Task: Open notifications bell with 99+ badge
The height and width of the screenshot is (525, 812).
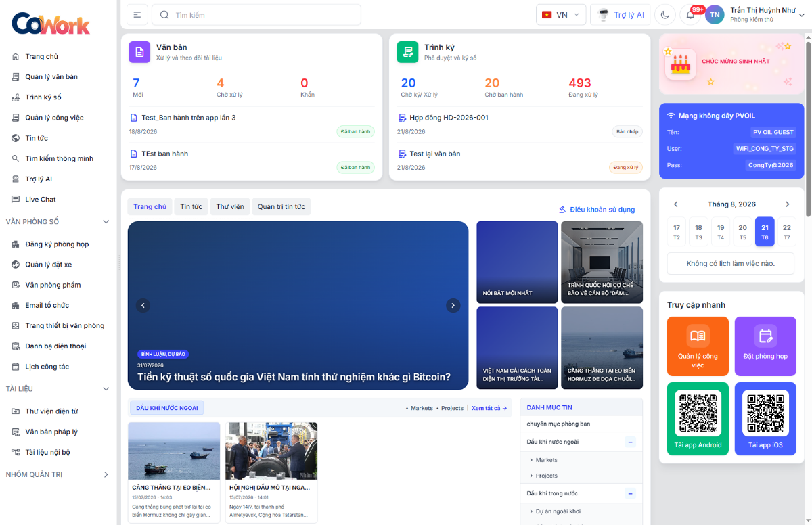Action: click(690, 15)
